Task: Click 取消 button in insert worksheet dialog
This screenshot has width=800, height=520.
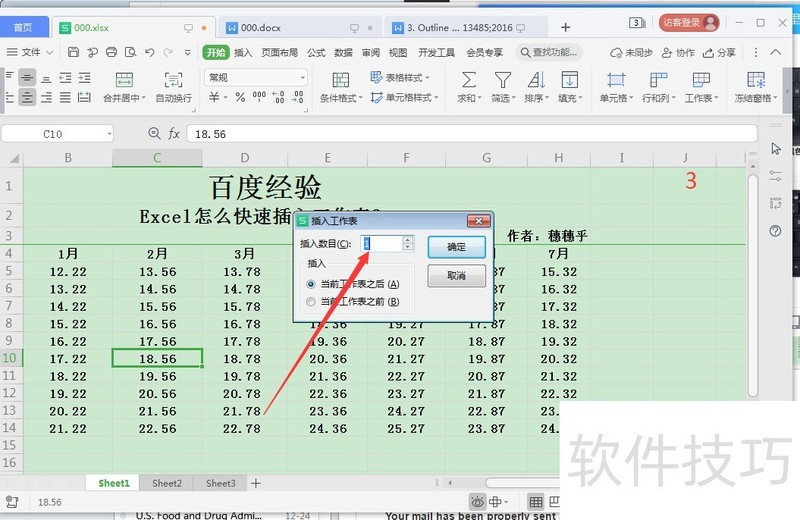Action: click(x=456, y=276)
